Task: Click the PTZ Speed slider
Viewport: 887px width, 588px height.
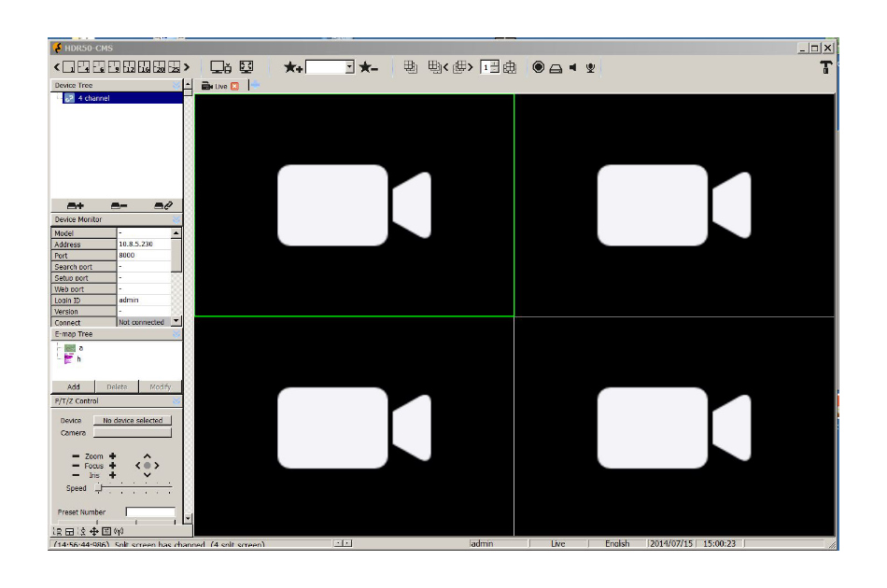Action: coord(133,488)
